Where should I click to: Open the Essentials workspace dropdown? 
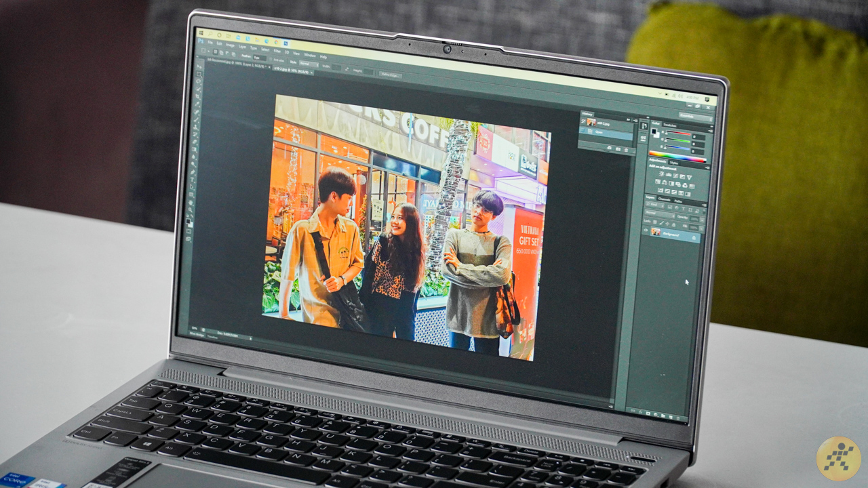coord(696,116)
